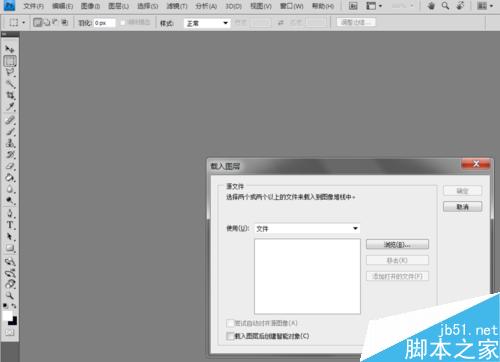500x362 pixels.
Task: Choose New Selection mode in the options bar
Action: coord(38,23)
